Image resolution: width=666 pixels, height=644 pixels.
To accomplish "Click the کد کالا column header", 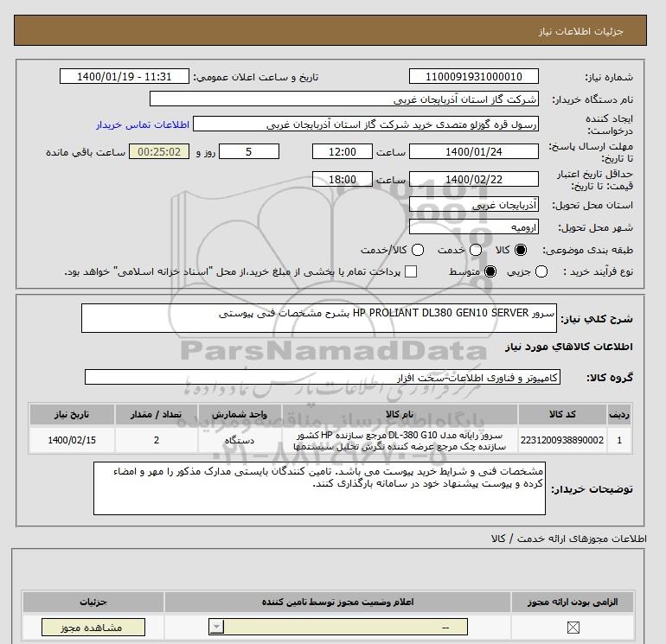I will [562, 414].
